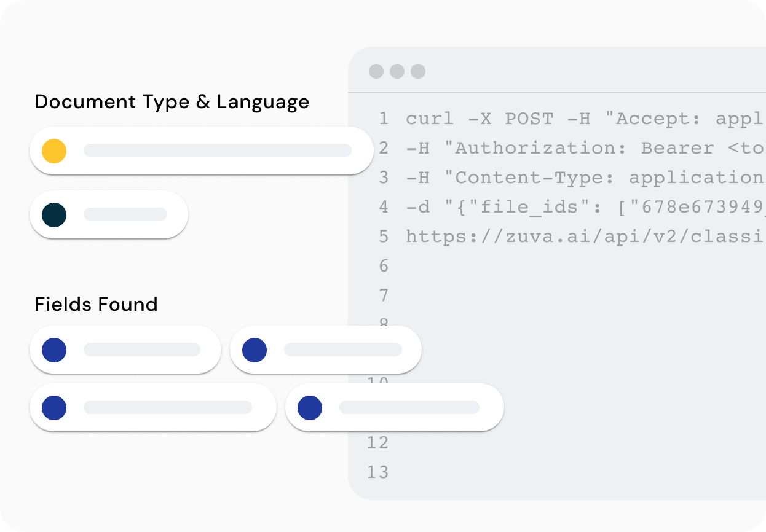Select line number 13 in the code gutter
766x532 pixels.
378,472
